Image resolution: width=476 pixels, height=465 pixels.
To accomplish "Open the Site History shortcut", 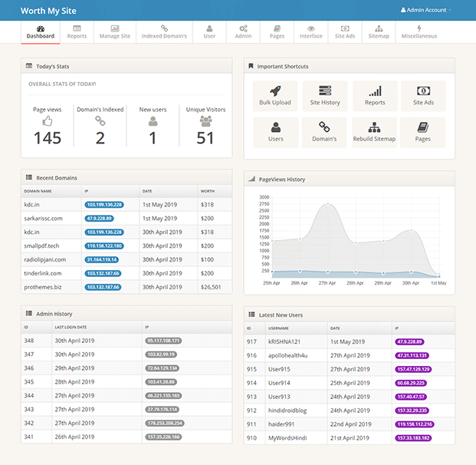I will (x=325, y=91).
